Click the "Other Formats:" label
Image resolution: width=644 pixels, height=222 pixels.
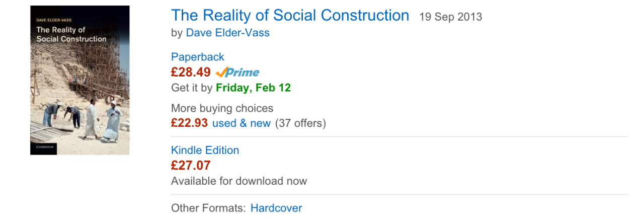[208, 208]
